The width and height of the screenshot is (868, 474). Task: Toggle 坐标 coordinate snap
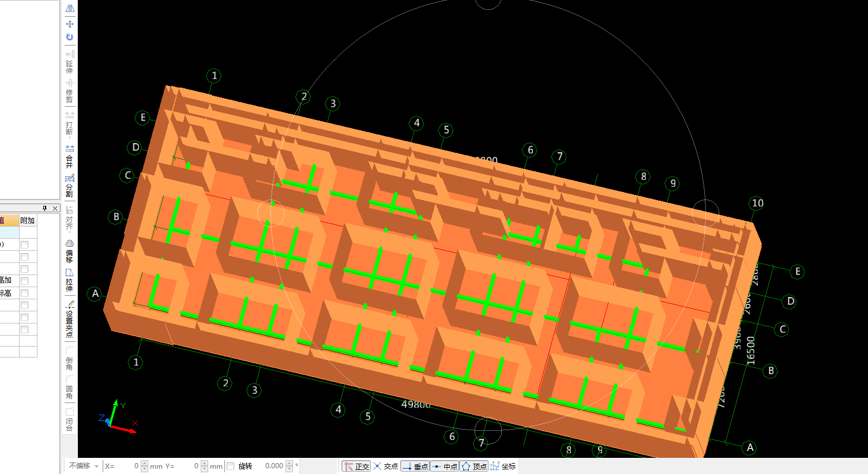(x=503, y=466)
